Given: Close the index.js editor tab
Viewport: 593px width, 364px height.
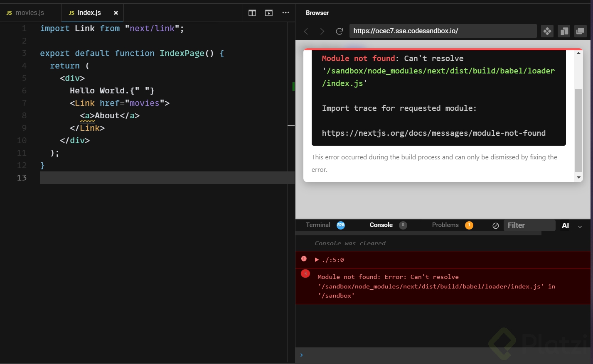Looking at the screenshot, I should point(116,13).
